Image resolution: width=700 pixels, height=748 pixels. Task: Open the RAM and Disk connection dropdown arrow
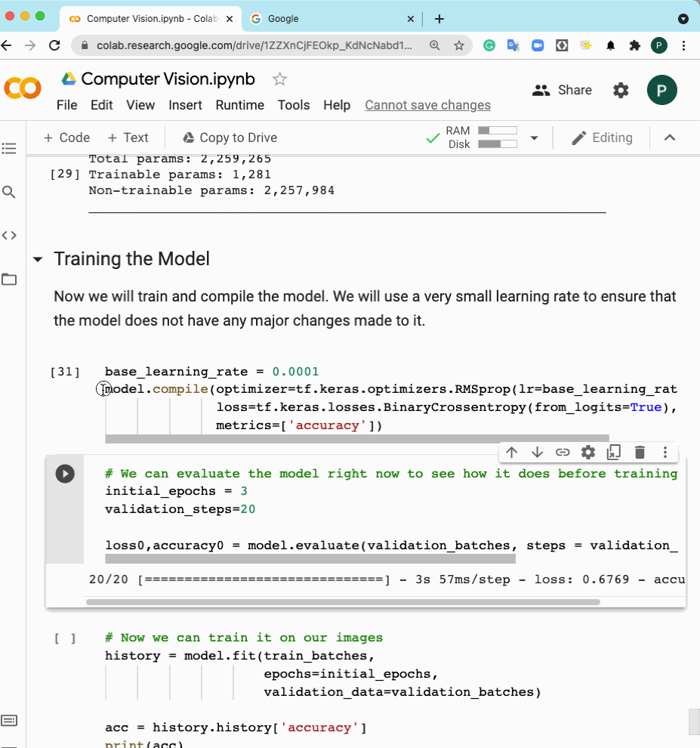[x=534, y=138]
